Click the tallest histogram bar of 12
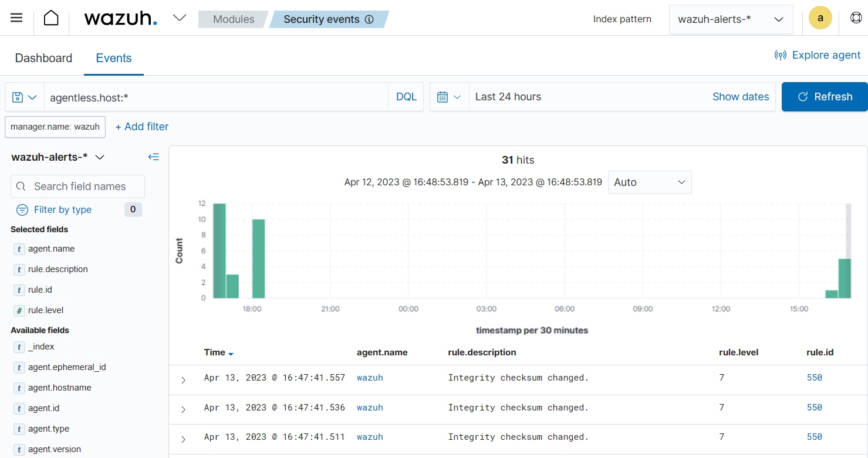This screenshot has height=458, width=868. (x=219, y=250)
